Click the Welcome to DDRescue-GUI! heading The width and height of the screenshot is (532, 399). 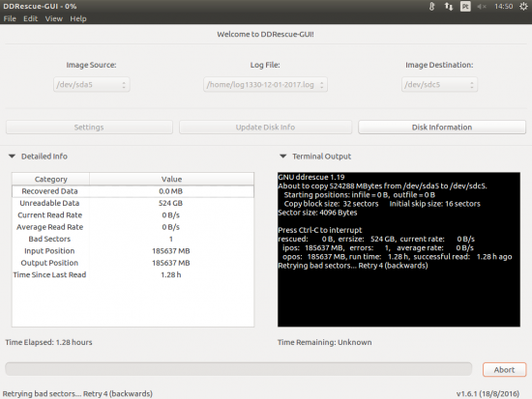pyautogui.click(x=265, y=34)
